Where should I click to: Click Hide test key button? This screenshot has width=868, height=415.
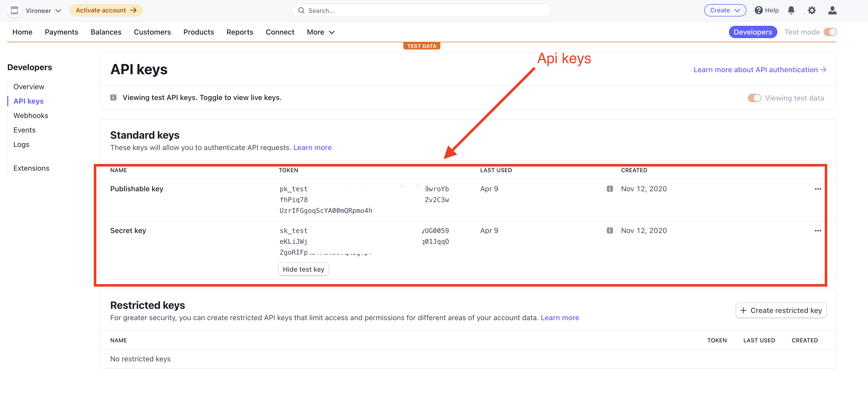(303, 269)
